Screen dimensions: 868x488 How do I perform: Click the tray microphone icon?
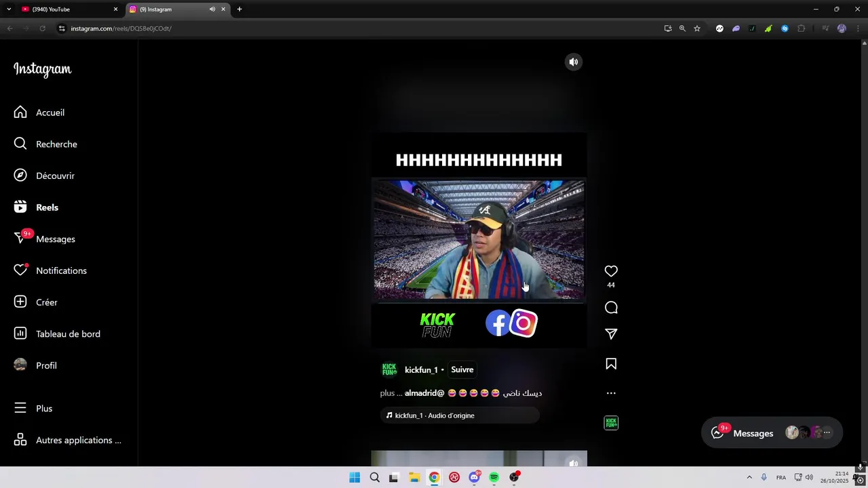(764, 477)
